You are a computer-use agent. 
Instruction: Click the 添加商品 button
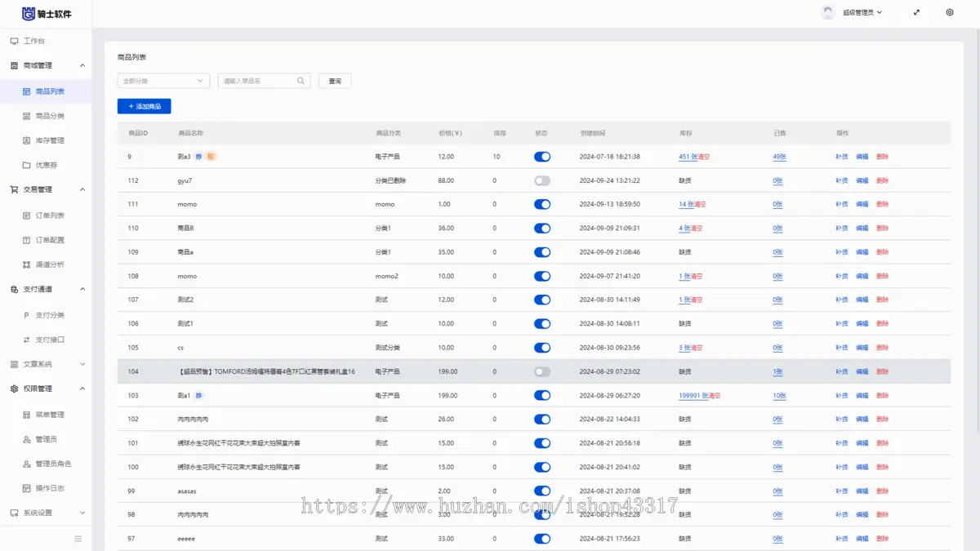coord(145,106)
